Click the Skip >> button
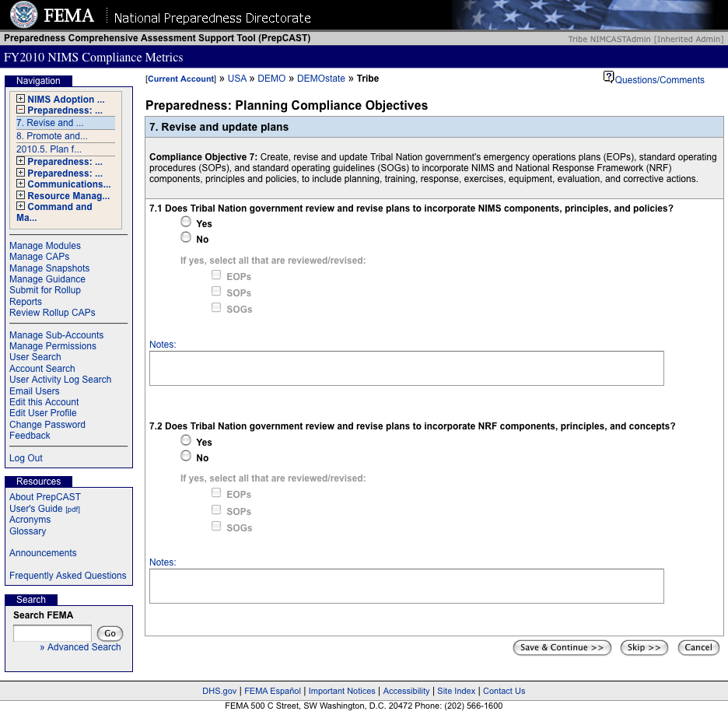The image size is (728, 711). tap(644, 647)
